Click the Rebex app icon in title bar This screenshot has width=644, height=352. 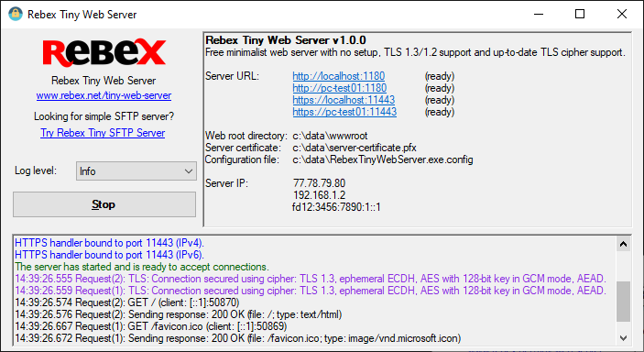pos(16,14)
